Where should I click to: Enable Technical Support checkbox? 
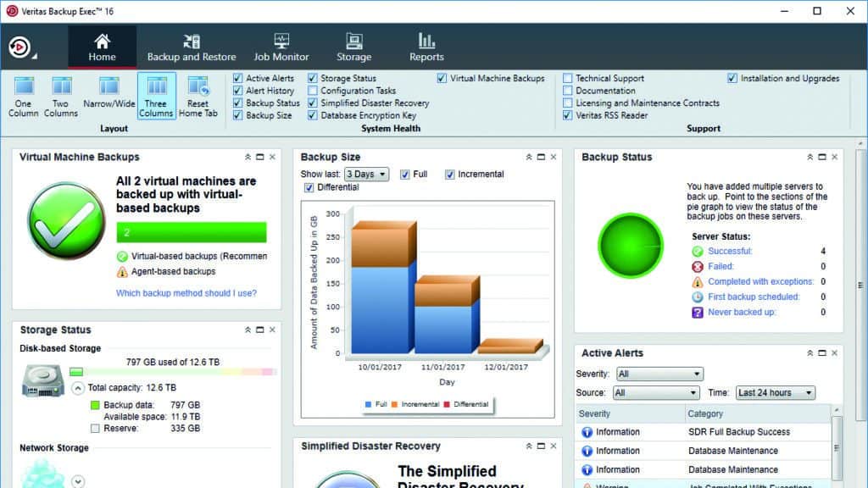click(567, 79)
